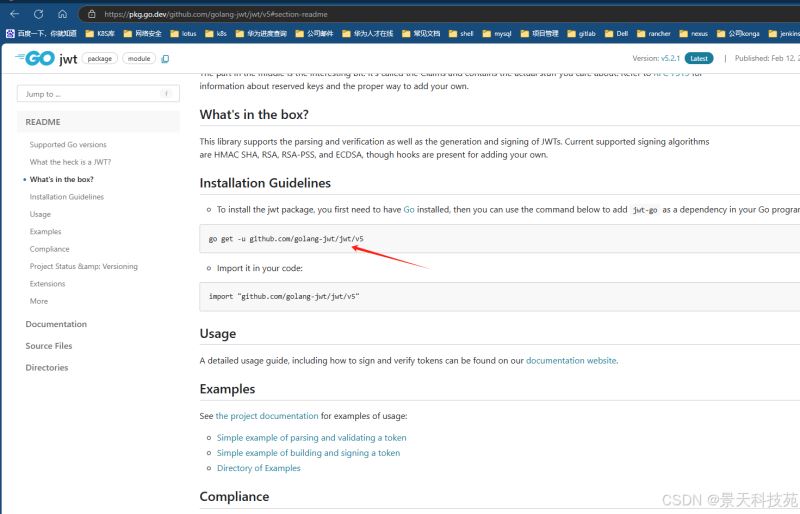The height and width of the screenshot is (514, 800).
Task: Open the 公司邮件 bookmark folder
Action: [x=314, y=34]
